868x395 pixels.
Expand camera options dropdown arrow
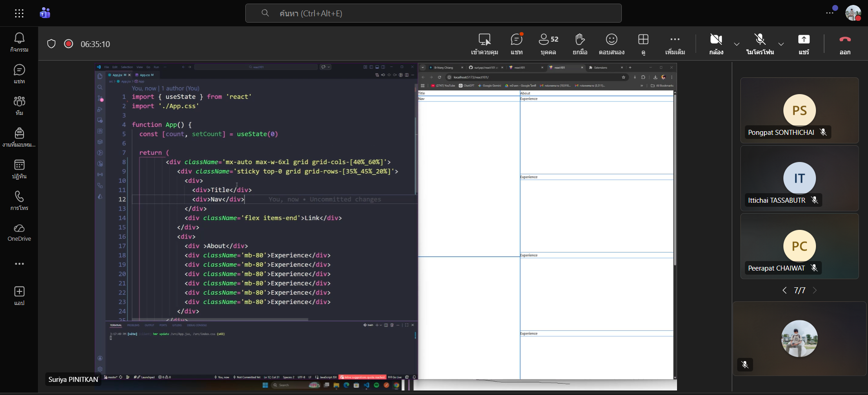click(737, 44)
